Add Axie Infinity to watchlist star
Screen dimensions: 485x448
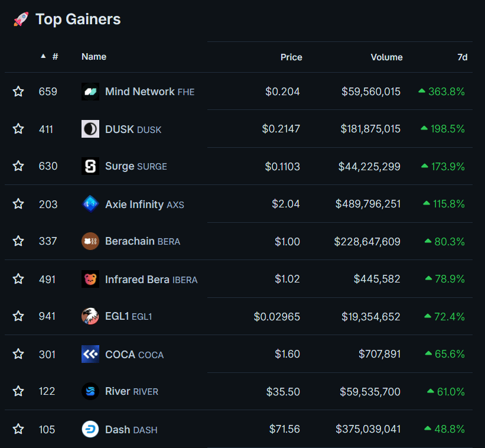(x=18, y=204)
